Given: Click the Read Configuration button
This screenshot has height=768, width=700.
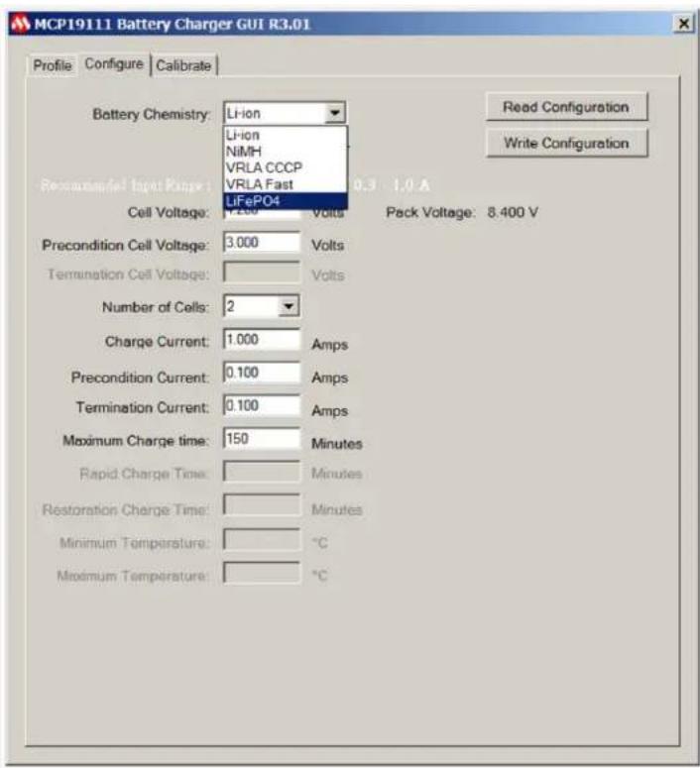Looking at the screenshot, I should [567, 107].
